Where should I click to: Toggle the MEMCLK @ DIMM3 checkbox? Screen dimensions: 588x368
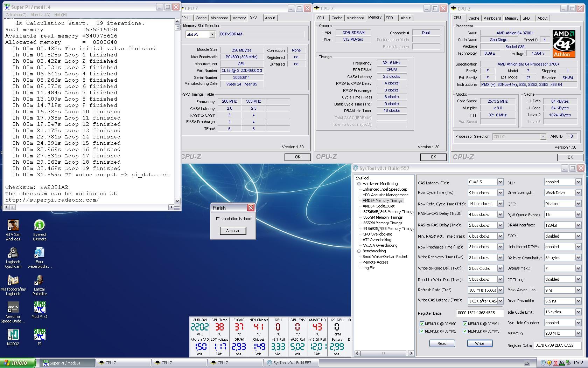pos(465,331)
